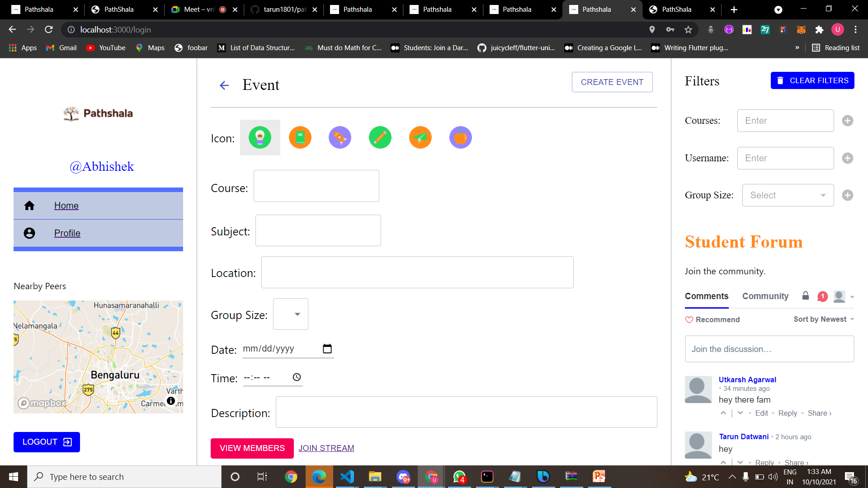Choose the orange paper plane event icon
The height and width of the screenshot is (488, 868).
(420, 137)
